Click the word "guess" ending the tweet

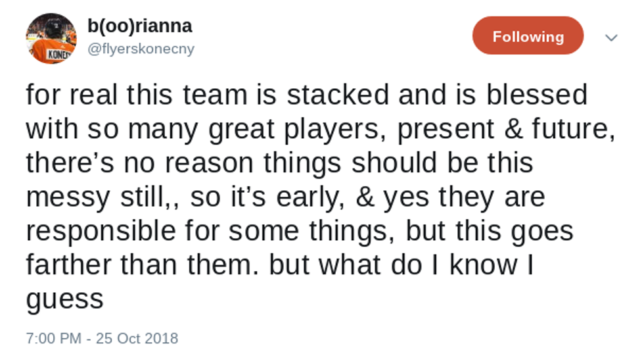(x=65, y=300)
